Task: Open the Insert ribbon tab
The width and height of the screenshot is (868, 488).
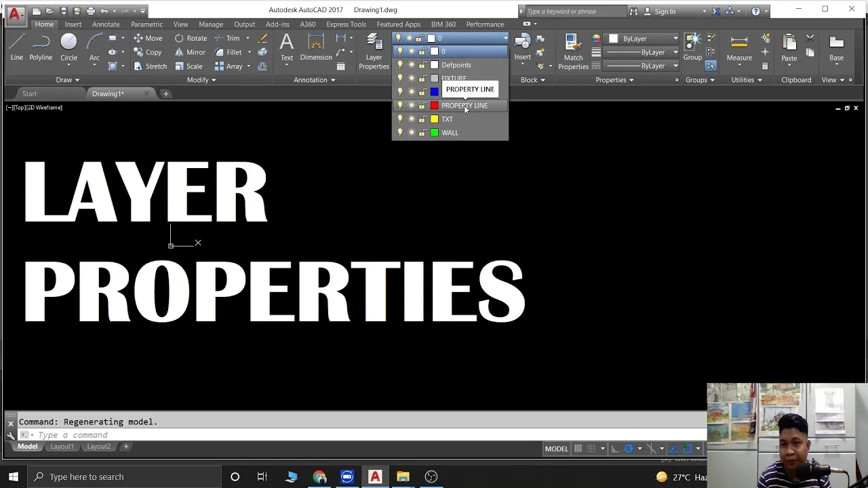Action: [x=73, y=24]
